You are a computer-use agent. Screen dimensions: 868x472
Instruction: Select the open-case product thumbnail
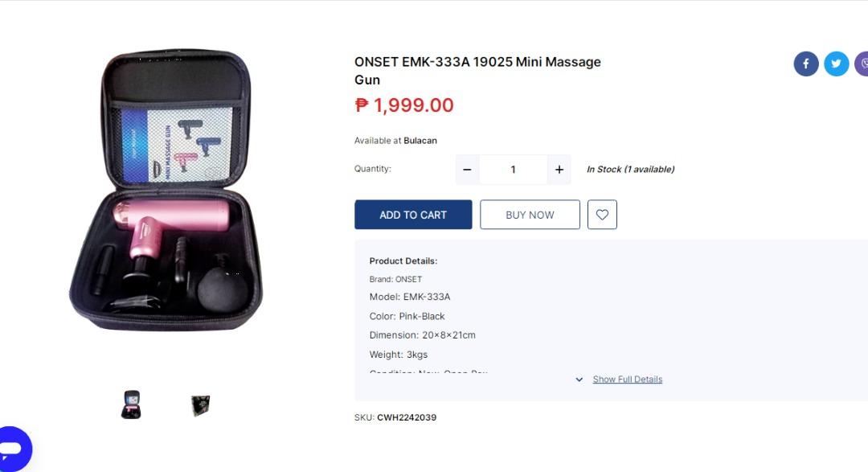(131, 404)
